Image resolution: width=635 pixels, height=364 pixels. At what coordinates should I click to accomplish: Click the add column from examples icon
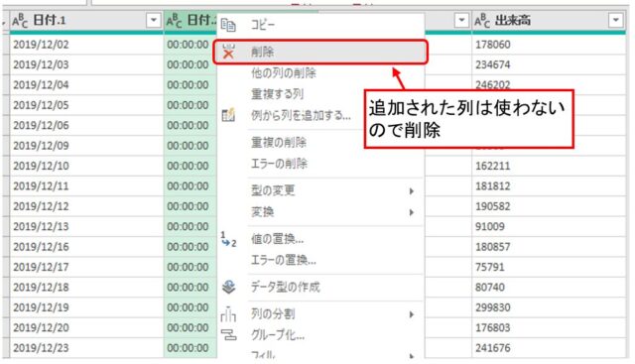(x=228, y=115)
